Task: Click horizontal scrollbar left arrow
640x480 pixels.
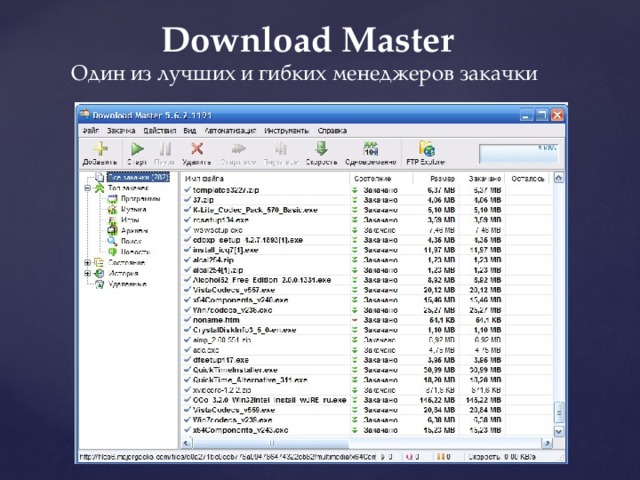Action: tap(187, 443)
